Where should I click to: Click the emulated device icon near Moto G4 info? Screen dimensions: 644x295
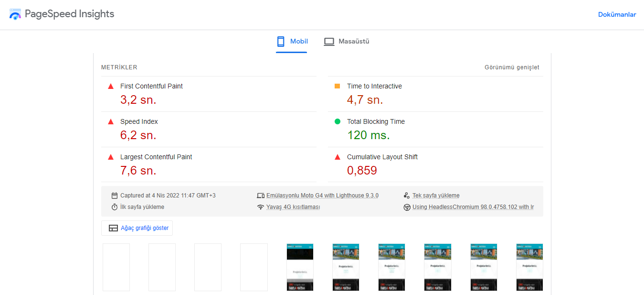point(261,195)
